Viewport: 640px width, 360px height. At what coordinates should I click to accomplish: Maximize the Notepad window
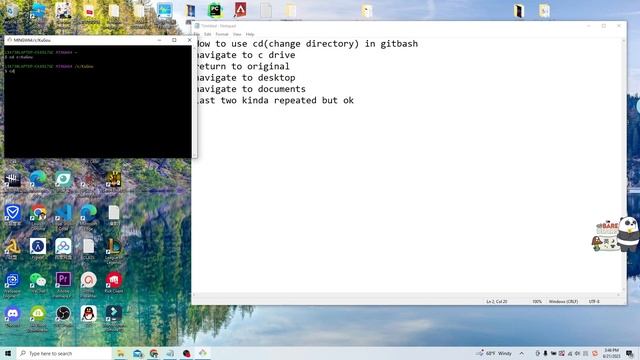[x=604, y=26]
